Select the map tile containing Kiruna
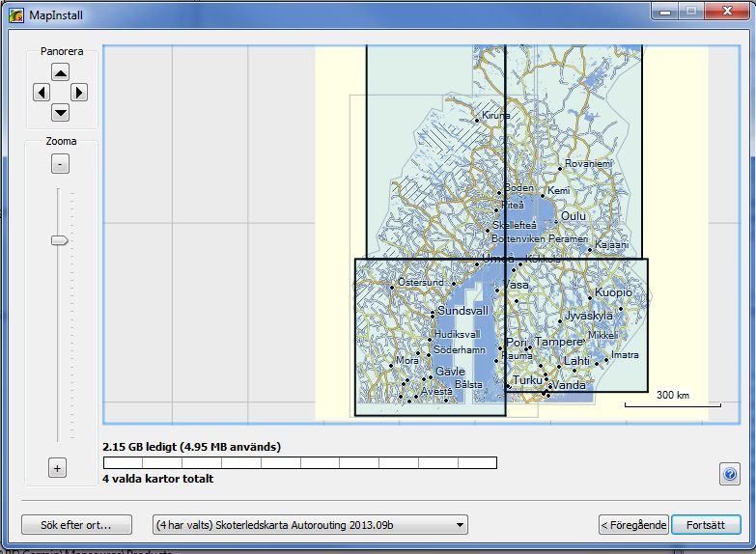This screenshot has width=756, height=554. (434, 145)
